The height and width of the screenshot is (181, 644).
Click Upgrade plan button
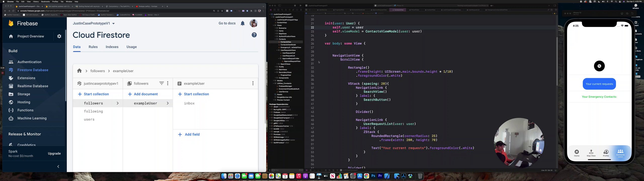pyautogui.click(x=54, y=154)
